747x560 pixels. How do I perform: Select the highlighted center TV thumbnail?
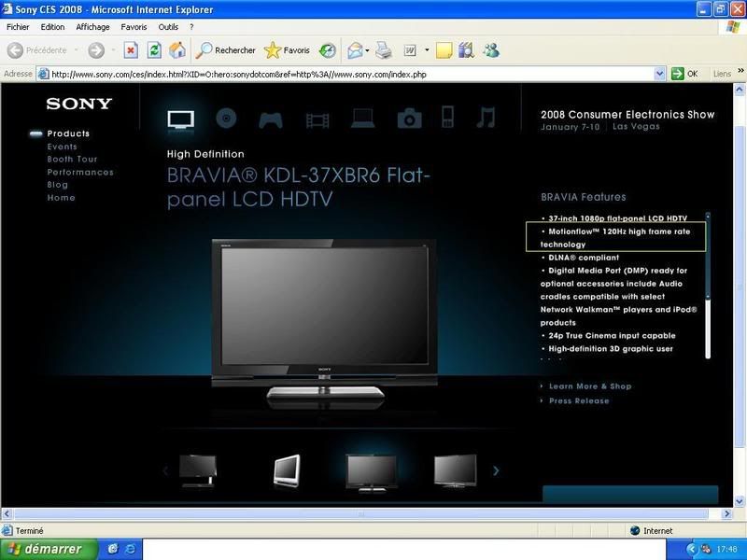point(371,472)
